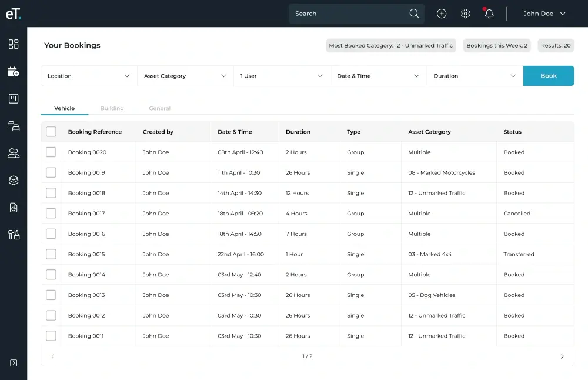The height and width of the screenshot is (380, 588).
Task: Open the calendar bookings icon in sidebar
Action: [14, 72]
